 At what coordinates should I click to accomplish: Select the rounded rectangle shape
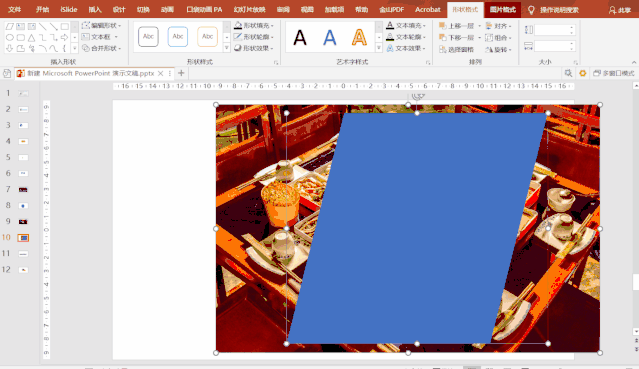tap(20, 38)
